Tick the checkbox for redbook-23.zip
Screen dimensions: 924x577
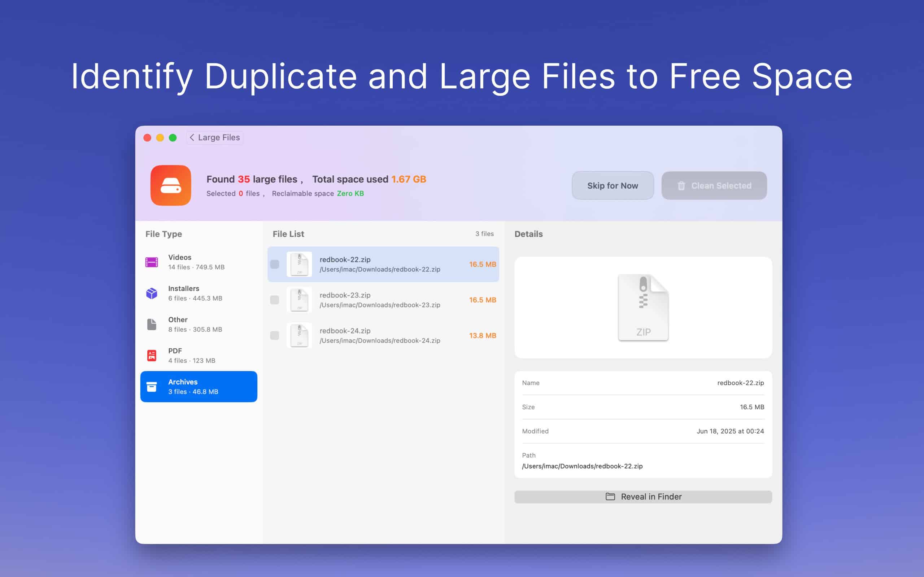point(275,300)
